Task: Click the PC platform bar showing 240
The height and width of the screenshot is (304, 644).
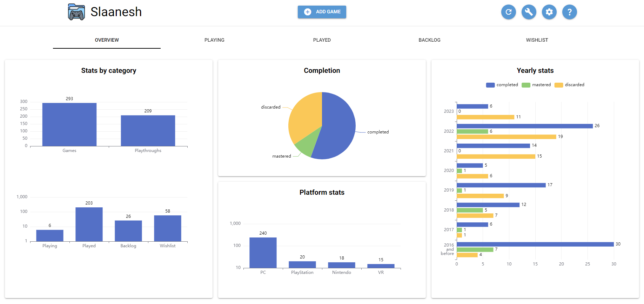Action: [263, 253]
